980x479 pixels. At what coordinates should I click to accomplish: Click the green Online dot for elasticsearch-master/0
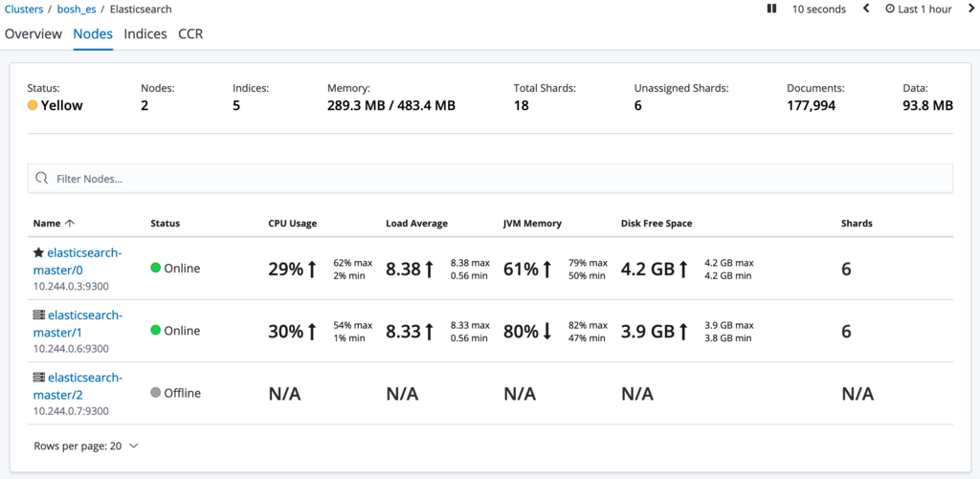[156, 269]
